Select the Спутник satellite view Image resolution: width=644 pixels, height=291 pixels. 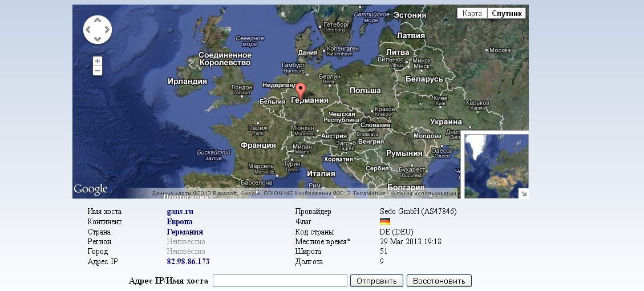507,13
